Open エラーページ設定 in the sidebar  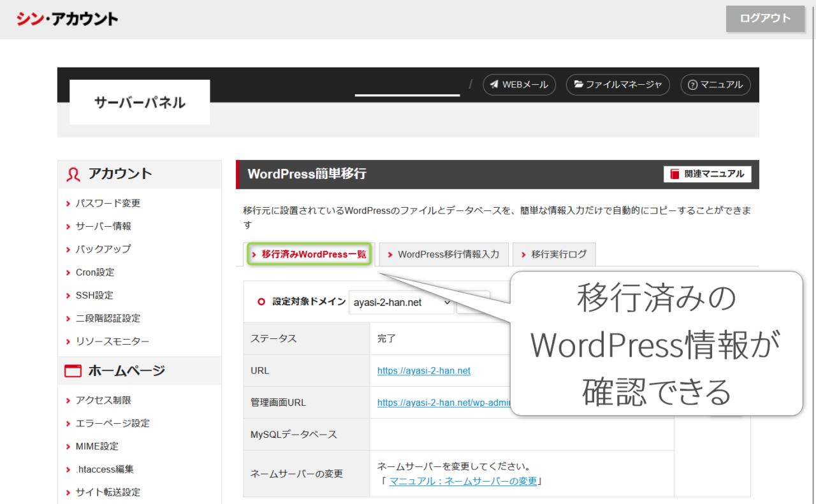coord(112,423)
